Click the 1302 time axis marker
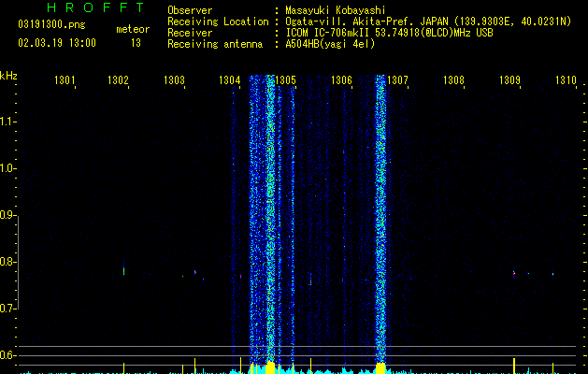The width and height of the screenshot is (588, 374). coord(118,80)
